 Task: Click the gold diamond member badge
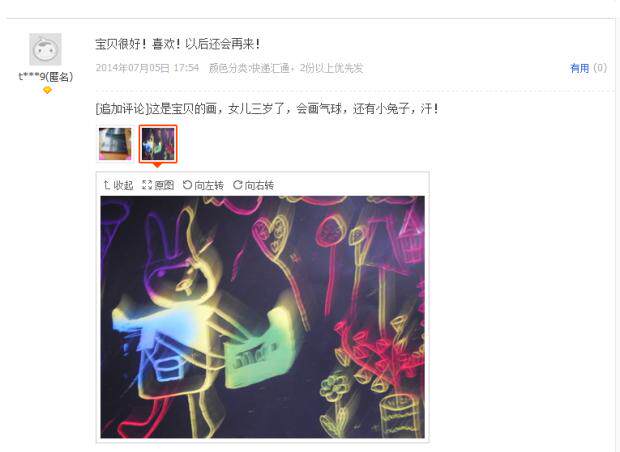coord(47,91)
